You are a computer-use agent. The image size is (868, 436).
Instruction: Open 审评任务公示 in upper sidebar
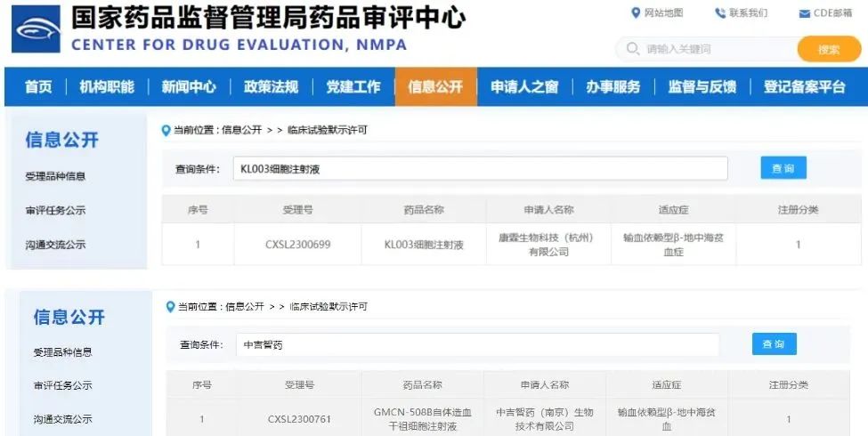(55, 210)
